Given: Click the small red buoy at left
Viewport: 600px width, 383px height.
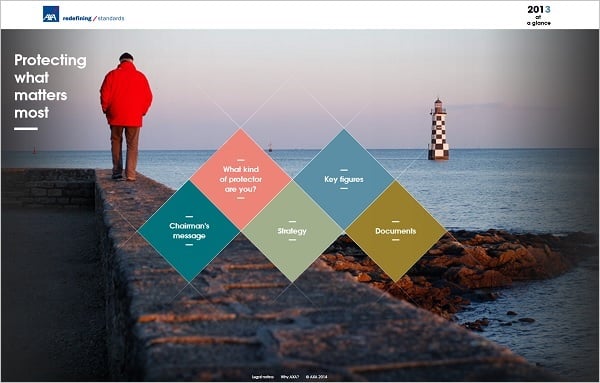Looking at the screenshot, I should coord(34,150).
